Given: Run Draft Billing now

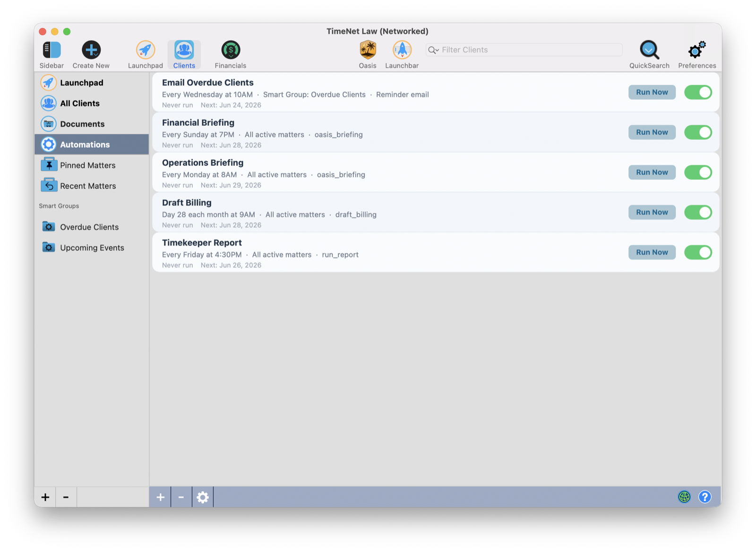Looking at the screenshot, I should (652, 212).
